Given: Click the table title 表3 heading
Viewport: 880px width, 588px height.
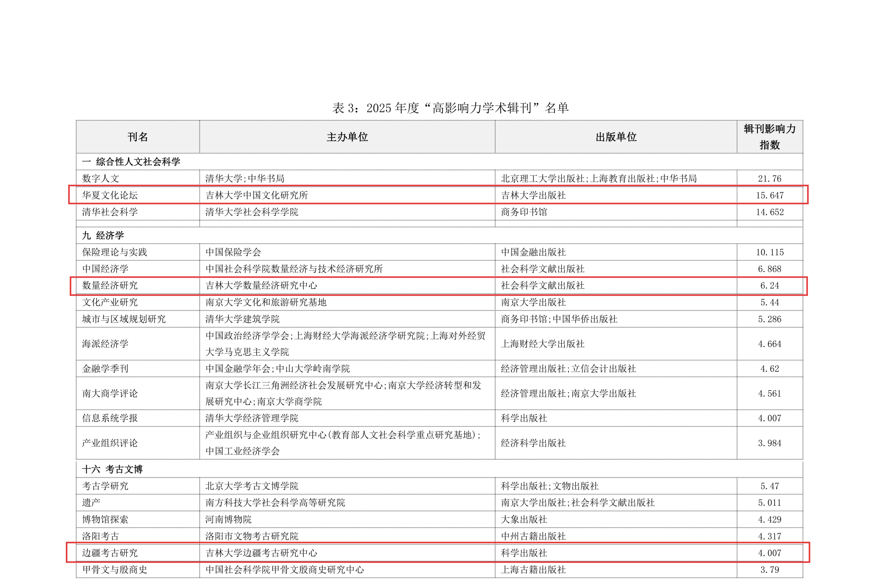Looking at the screenshot, I should [x=450, y=108].
